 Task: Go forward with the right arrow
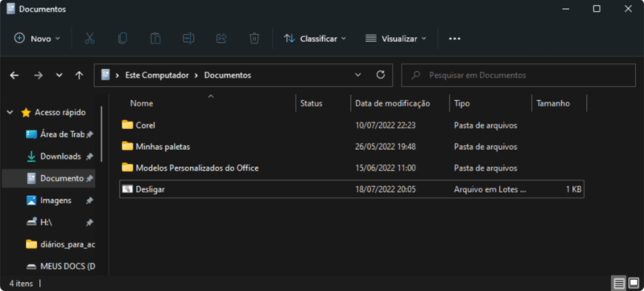(x=38, y=75)
